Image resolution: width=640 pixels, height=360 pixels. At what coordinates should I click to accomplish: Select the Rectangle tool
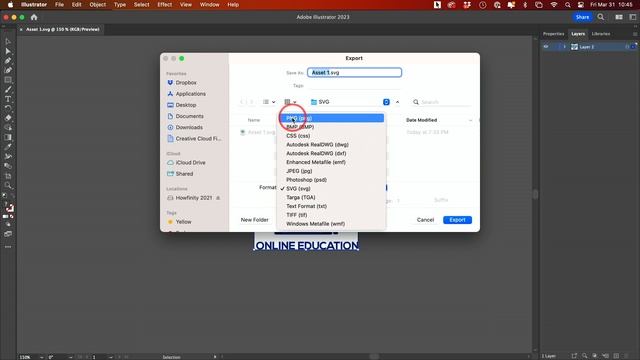[x=8, y=80]
